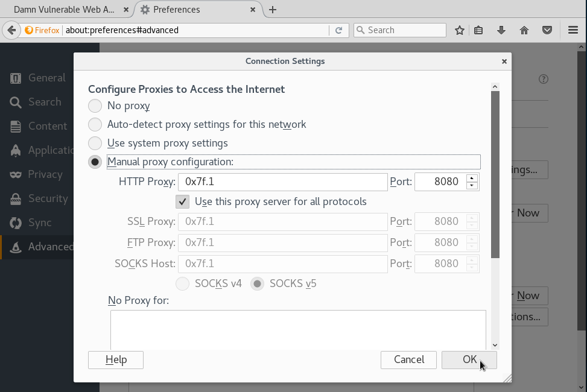The height and width of the screenshot is (392, 587).
Task: Increase the HTTP proxy port with up arrow
Action: (472, 178)
